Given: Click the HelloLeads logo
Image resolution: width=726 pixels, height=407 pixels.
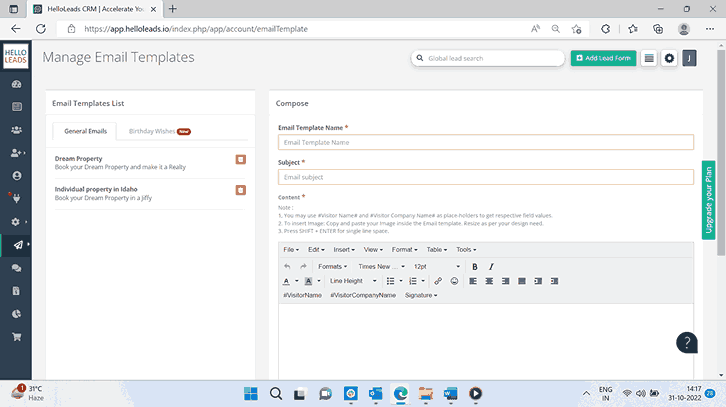Looking at the screenshot, I should (16, 56).
